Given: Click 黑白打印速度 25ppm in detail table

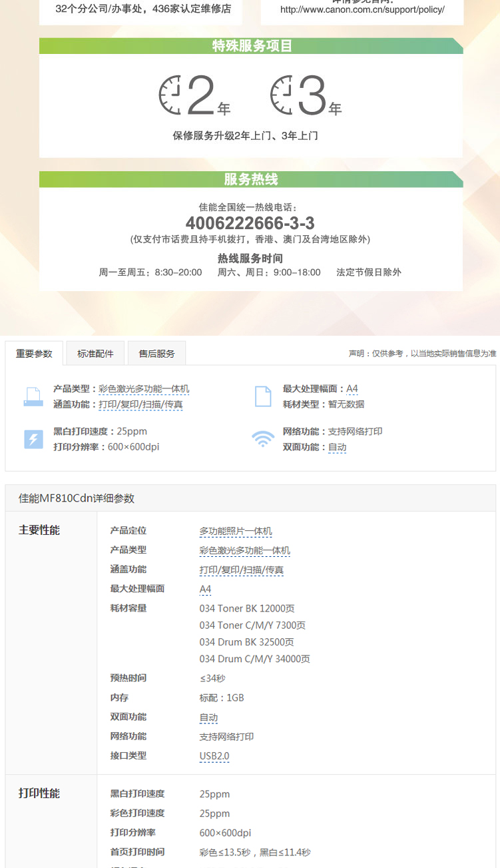Looking at the screenshot, I should click(x=214, y=794).
